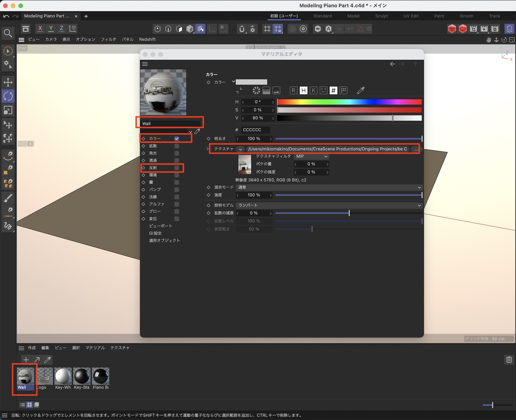
Task: Click the texture browse '...' button
Action: (x=416, y=149)
